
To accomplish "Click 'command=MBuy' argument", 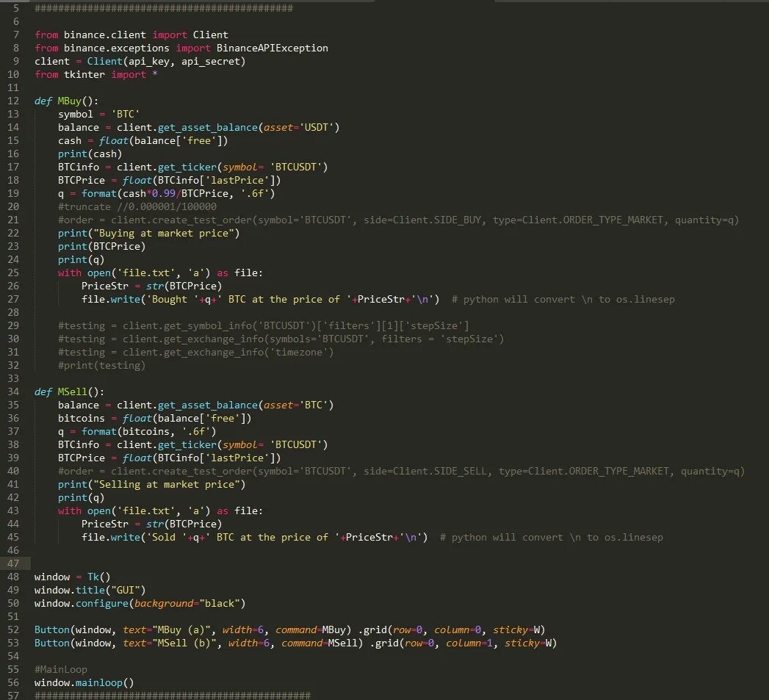I will pyautogui.click(x=311, y=630).
